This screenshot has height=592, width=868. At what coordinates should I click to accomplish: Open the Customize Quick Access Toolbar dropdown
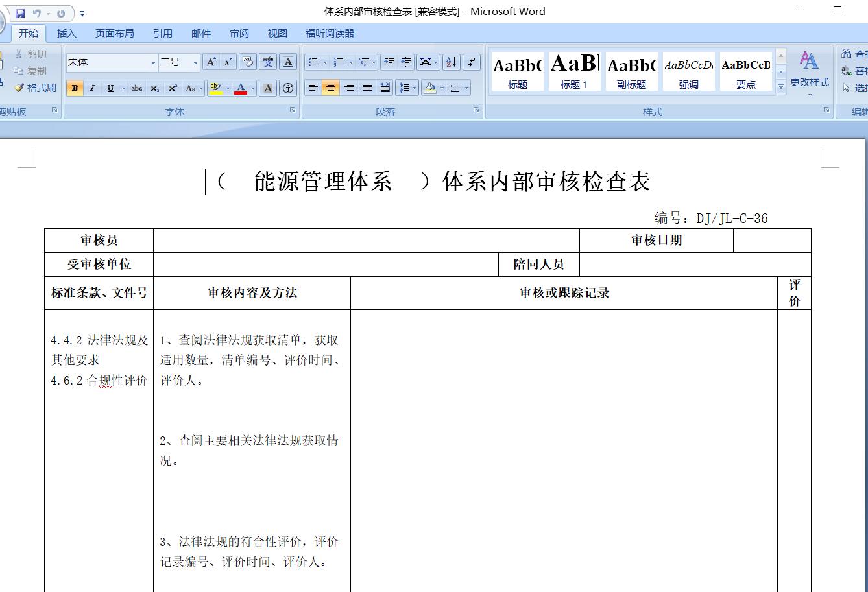[x=82, y=14]
